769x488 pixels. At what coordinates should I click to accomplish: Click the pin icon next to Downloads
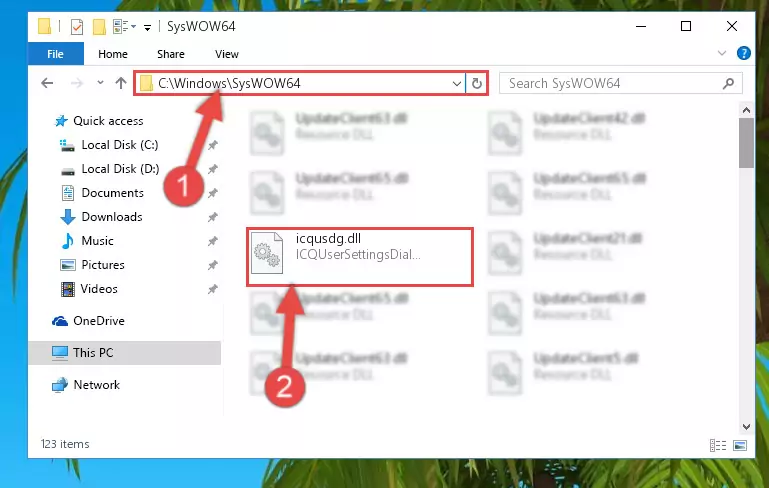[x=212, y=217]
